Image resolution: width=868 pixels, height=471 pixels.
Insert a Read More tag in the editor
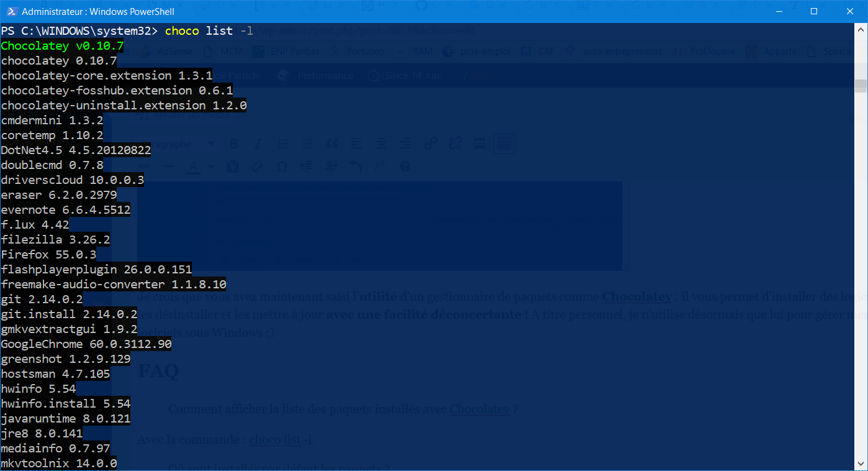pyautogui.click(x=479, y=144)
